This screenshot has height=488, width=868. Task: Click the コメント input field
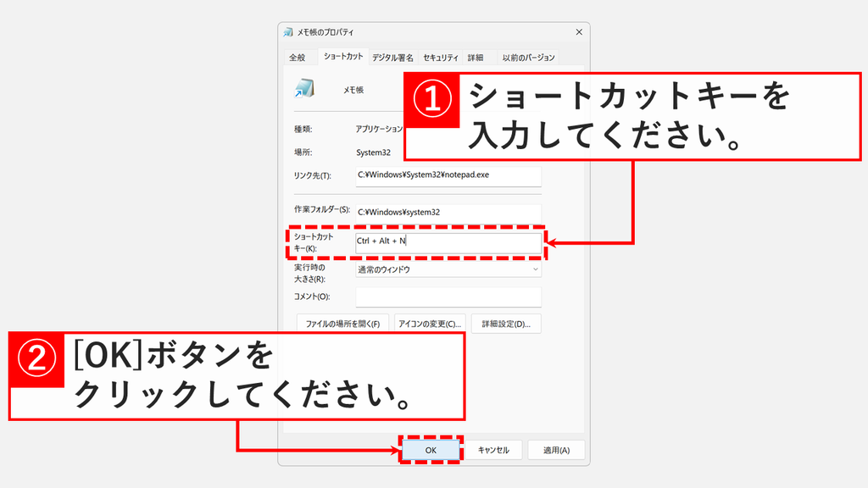coord(448,297)
